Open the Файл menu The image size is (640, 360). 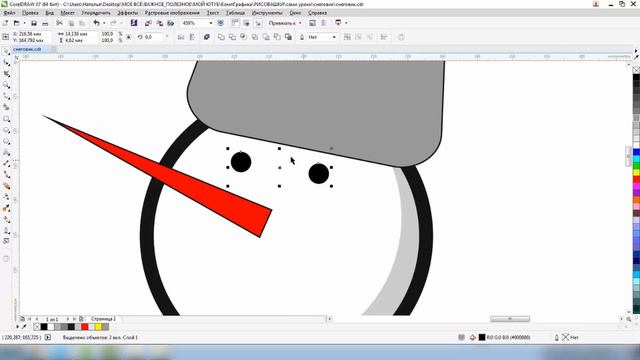click(9, 13)
